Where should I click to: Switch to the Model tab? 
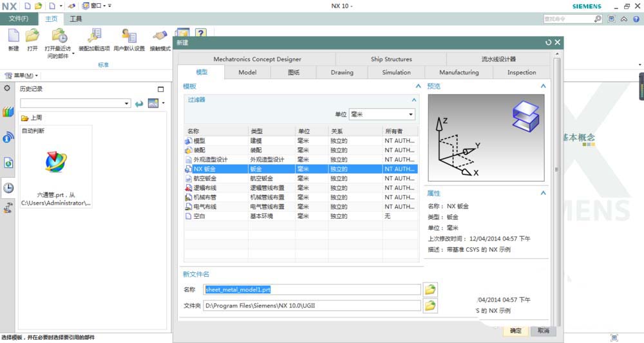pyautogui.click(x=247, y=72)
